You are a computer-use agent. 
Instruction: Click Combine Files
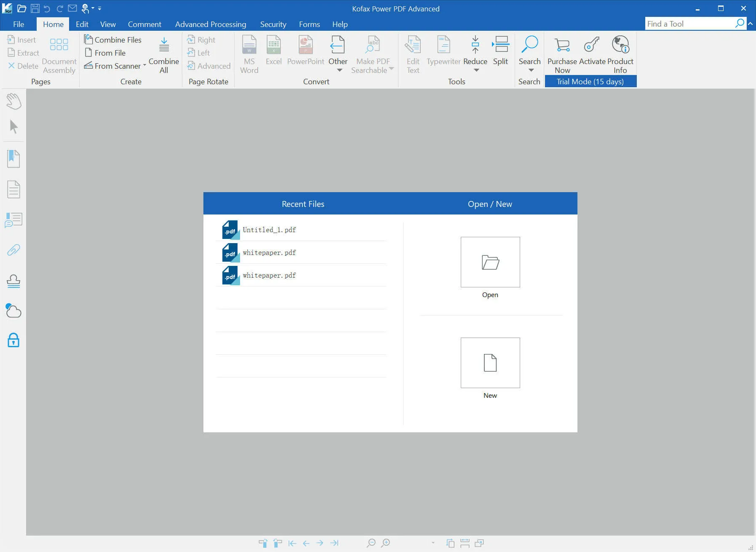113,40
